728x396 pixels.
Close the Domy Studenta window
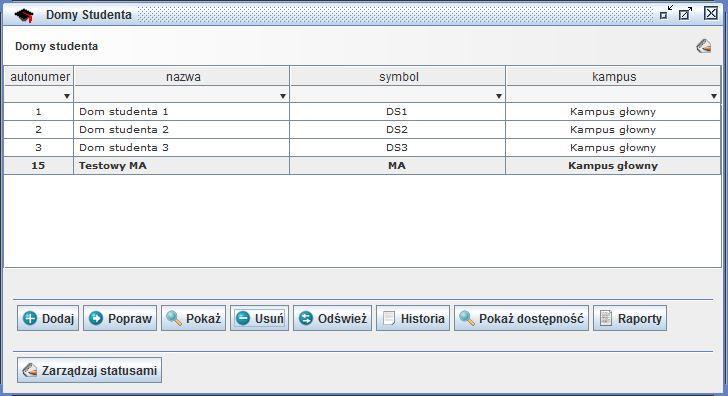pos(711,13)
